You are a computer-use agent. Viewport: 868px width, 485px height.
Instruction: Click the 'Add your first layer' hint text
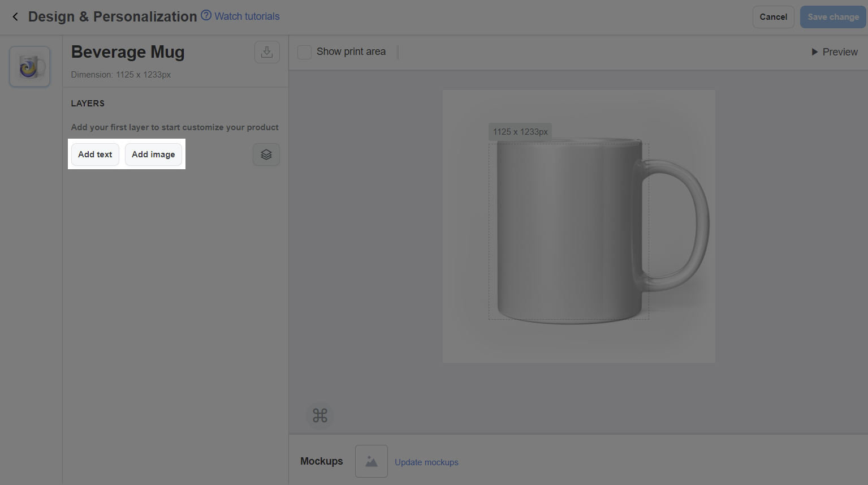[175, 127]
